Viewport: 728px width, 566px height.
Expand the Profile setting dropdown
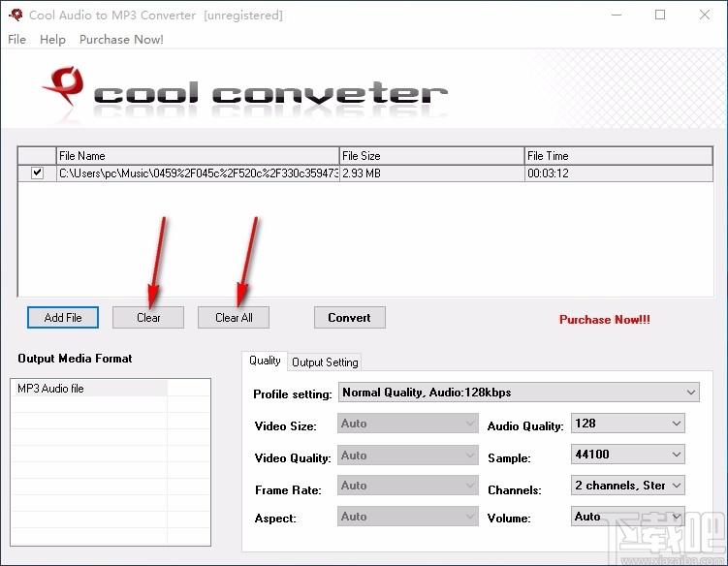[519, 393]
